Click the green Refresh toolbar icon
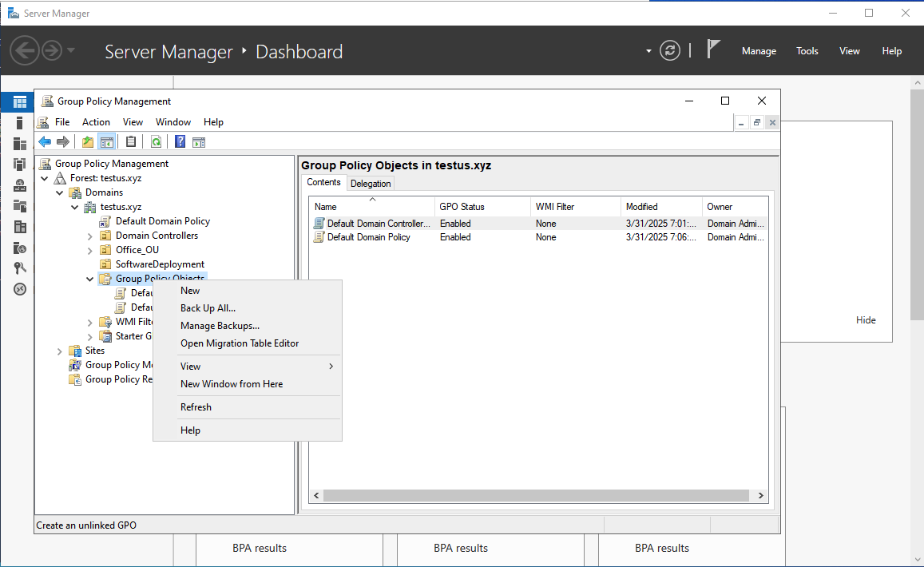 157,142
